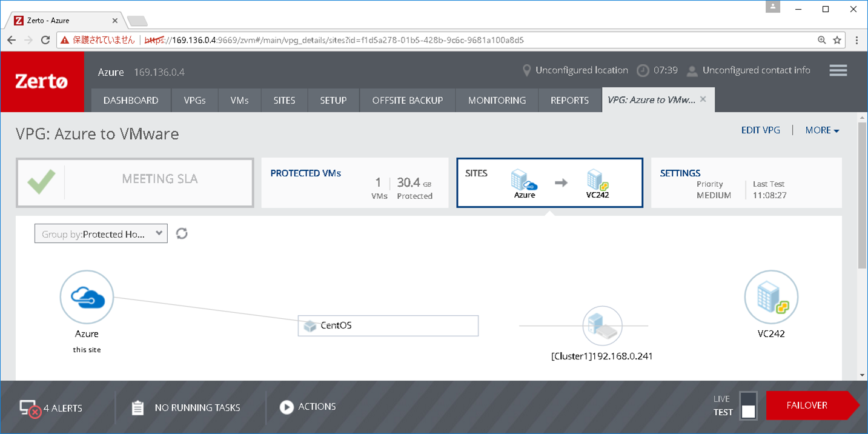Switch to the VPGs tab
The width and height of the screenshot is (868, 434).
(194, 101)
